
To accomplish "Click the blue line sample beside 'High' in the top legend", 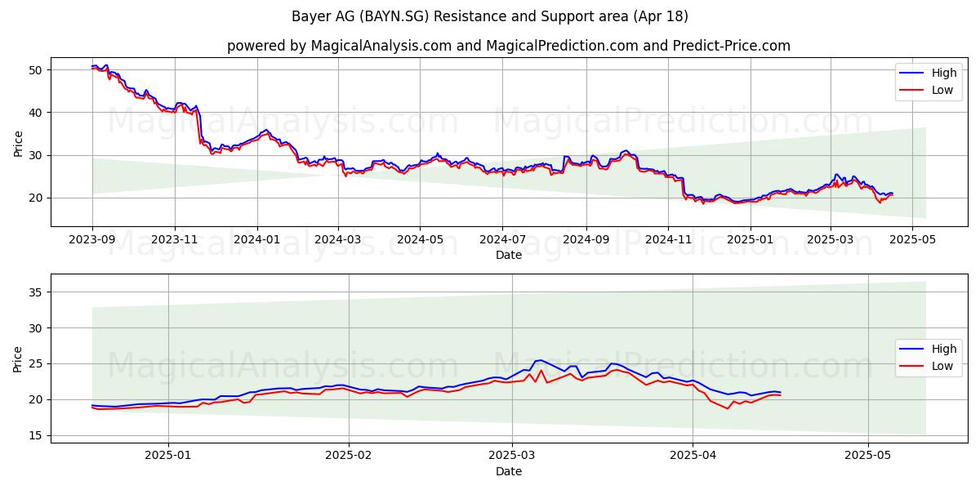I will click(912, 73).
